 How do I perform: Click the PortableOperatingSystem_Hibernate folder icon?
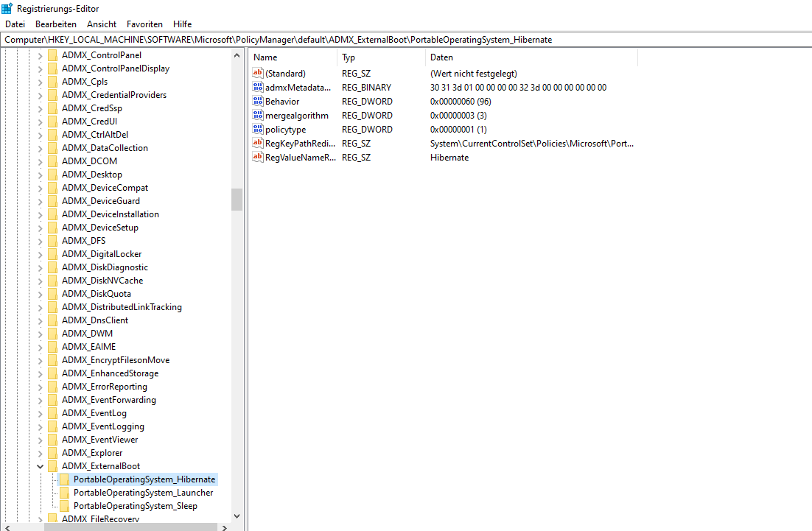[64, 479]
